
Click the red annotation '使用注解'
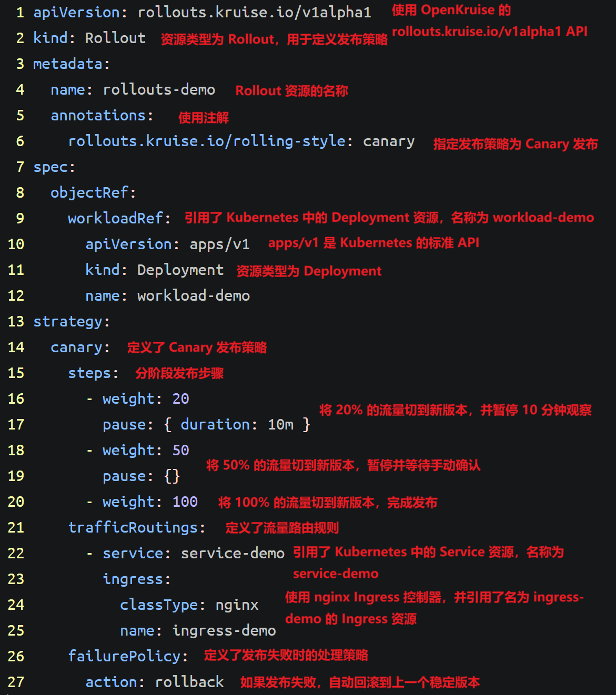204,117
